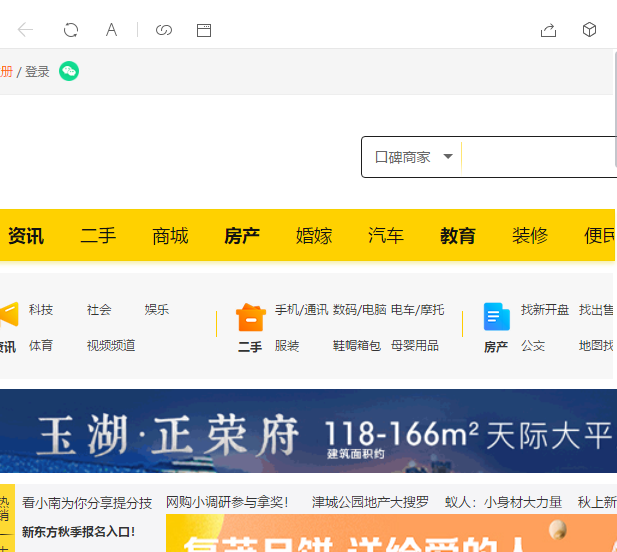This screenshot has width=617, height=552.
Task: Open the 房产 tab in yellow nav bar
Action: coord(242,236)
